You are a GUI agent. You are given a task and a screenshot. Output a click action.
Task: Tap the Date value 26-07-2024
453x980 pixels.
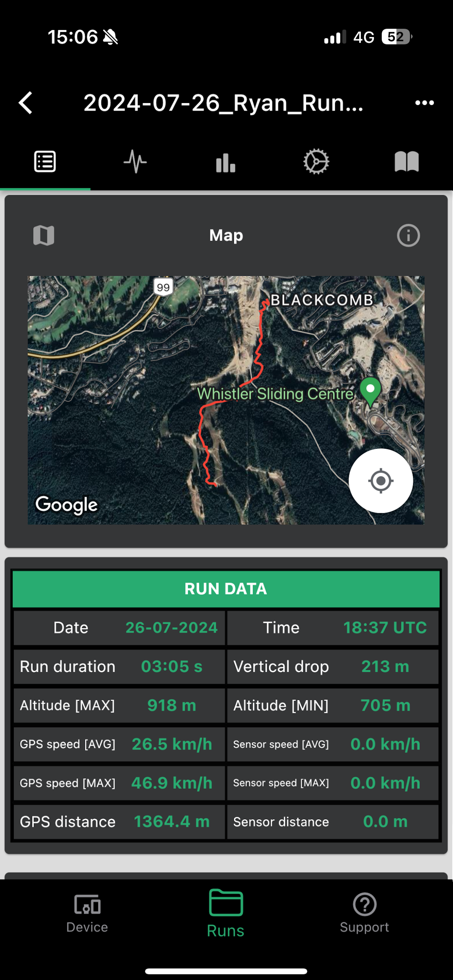[171, 628]
